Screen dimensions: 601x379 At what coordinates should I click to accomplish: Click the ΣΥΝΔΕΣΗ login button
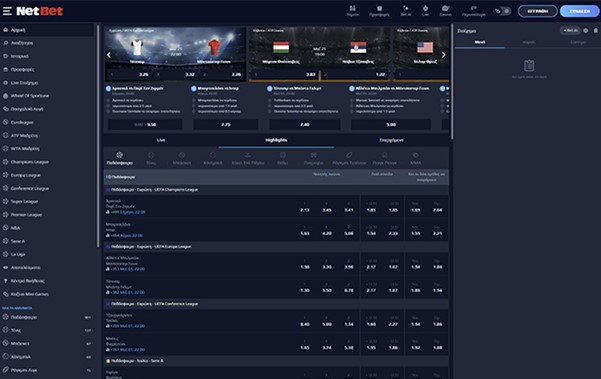tap(579, 11)
